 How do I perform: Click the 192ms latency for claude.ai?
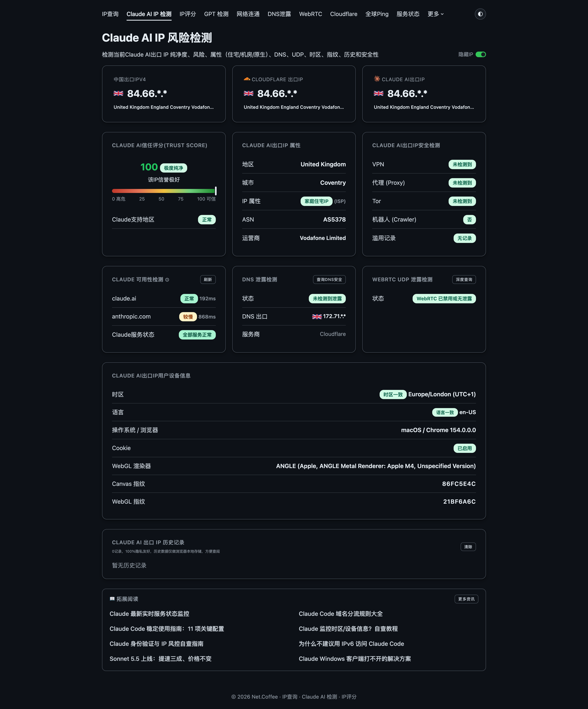pos(207,299)
